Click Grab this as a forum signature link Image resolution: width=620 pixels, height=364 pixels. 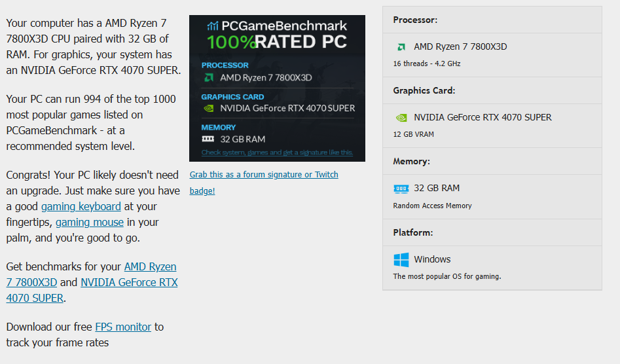(x=264, y=182)
